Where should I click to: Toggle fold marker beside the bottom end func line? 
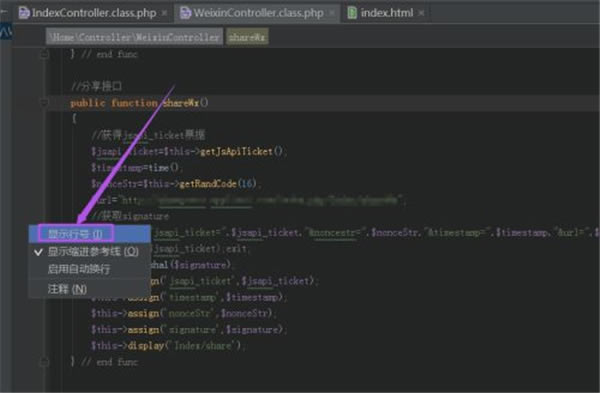44,362
